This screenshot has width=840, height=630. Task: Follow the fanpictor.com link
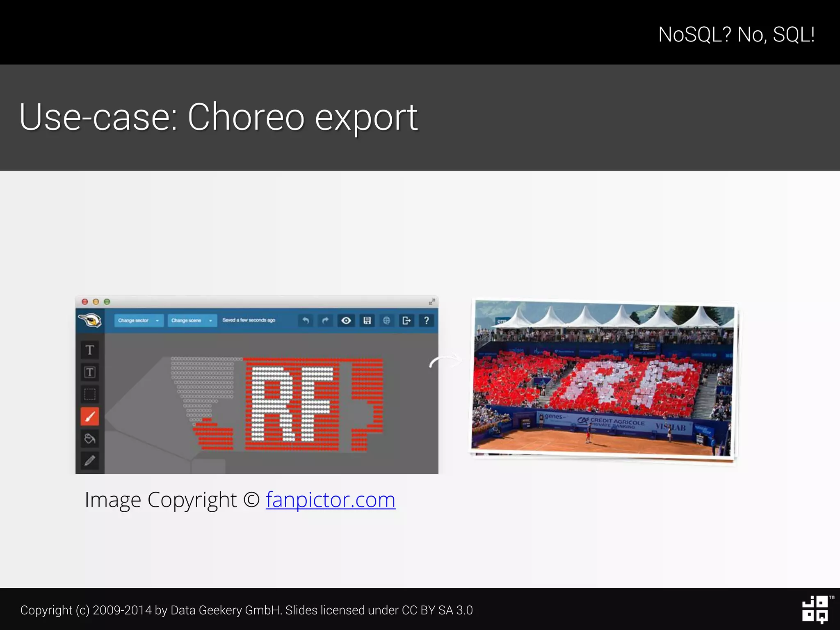(x=331, y=500)
